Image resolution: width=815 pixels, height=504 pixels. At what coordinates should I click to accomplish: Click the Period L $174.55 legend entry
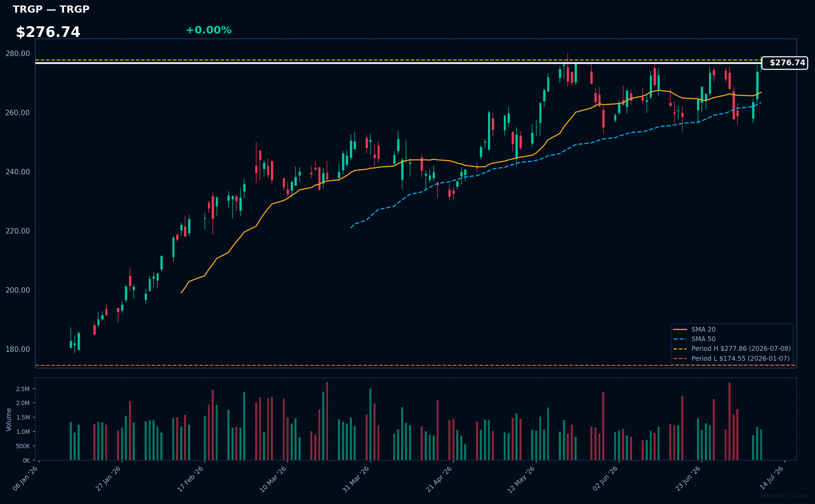pos(731,358)
